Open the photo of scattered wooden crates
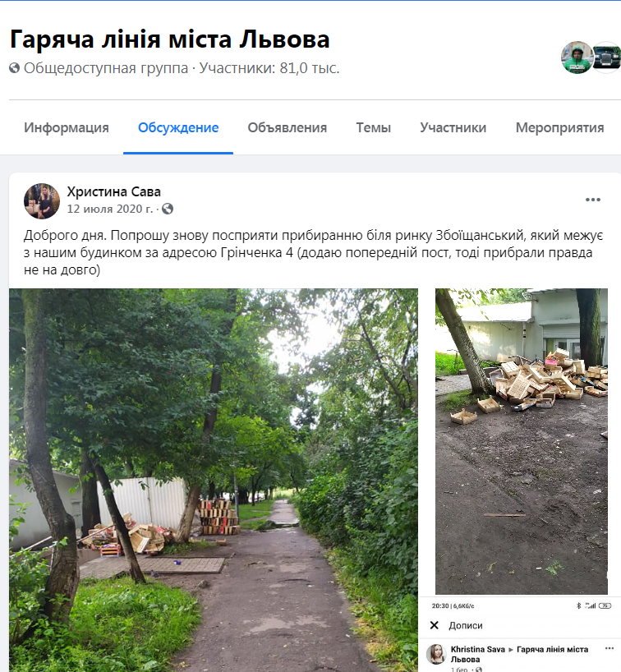 522,441
